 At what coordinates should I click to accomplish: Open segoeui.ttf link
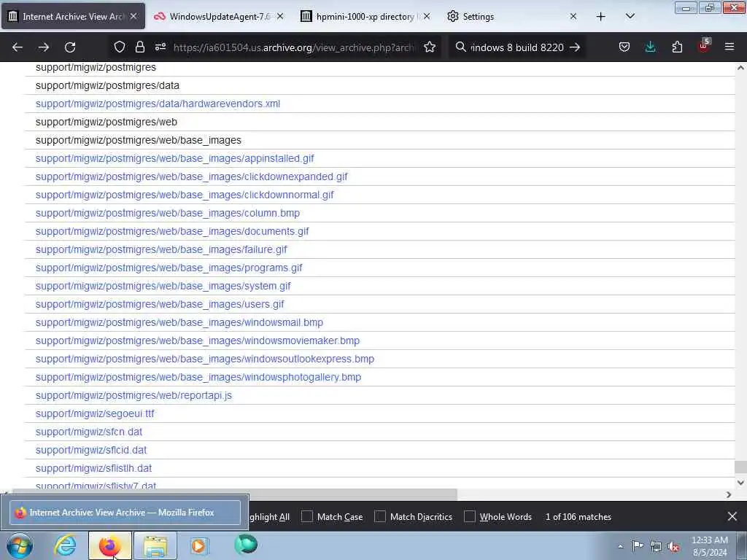pyautogui.click(x=95, y=414)
